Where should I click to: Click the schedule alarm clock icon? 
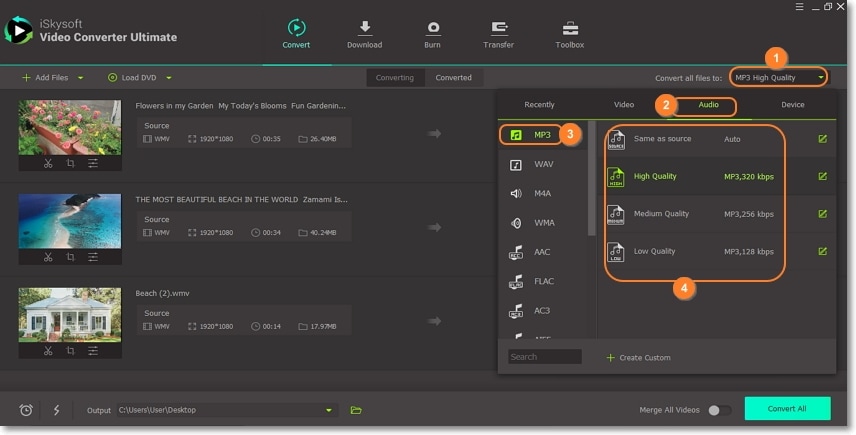pyautogui.click(x=26, y=410)
